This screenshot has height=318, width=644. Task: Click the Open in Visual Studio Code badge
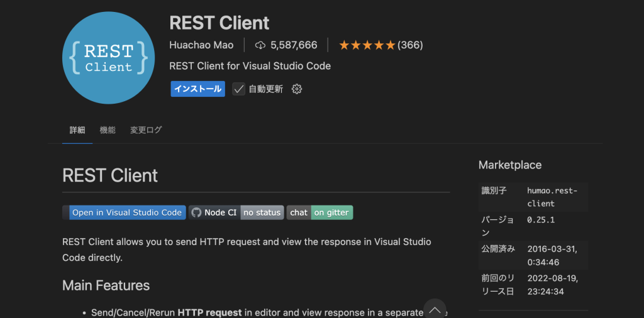(x=125, y=212)
